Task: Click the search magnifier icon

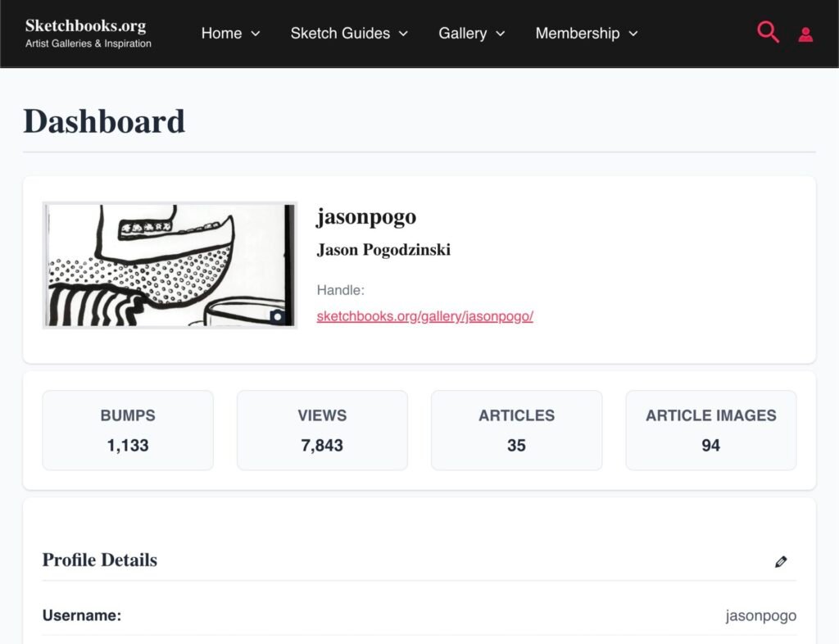Action: 768,33
